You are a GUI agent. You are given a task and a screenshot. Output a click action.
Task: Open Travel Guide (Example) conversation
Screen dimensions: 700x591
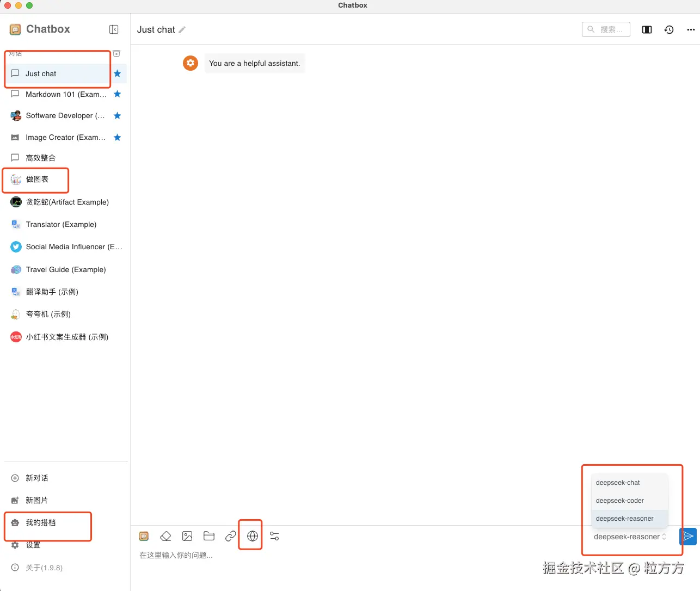point(65,269)
